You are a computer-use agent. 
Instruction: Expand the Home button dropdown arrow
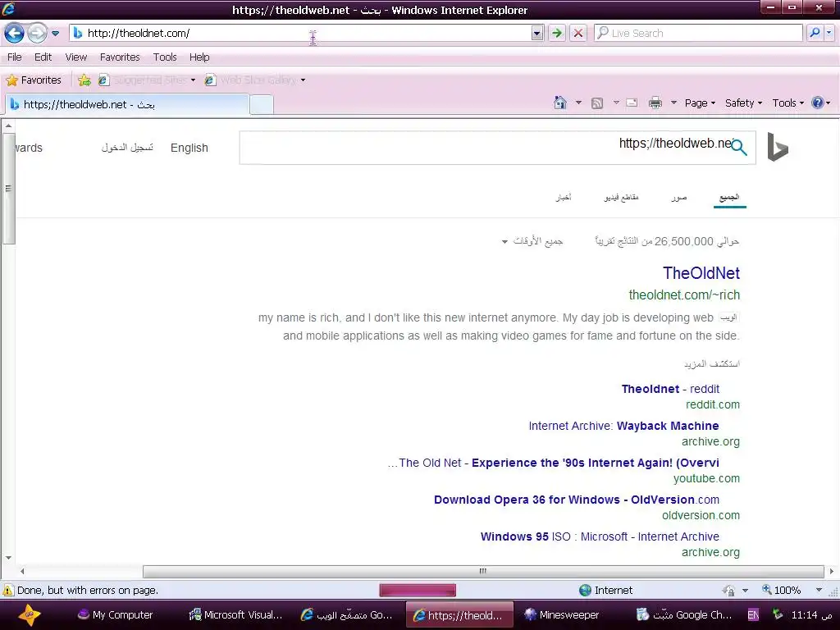click(x=578, y=103)
